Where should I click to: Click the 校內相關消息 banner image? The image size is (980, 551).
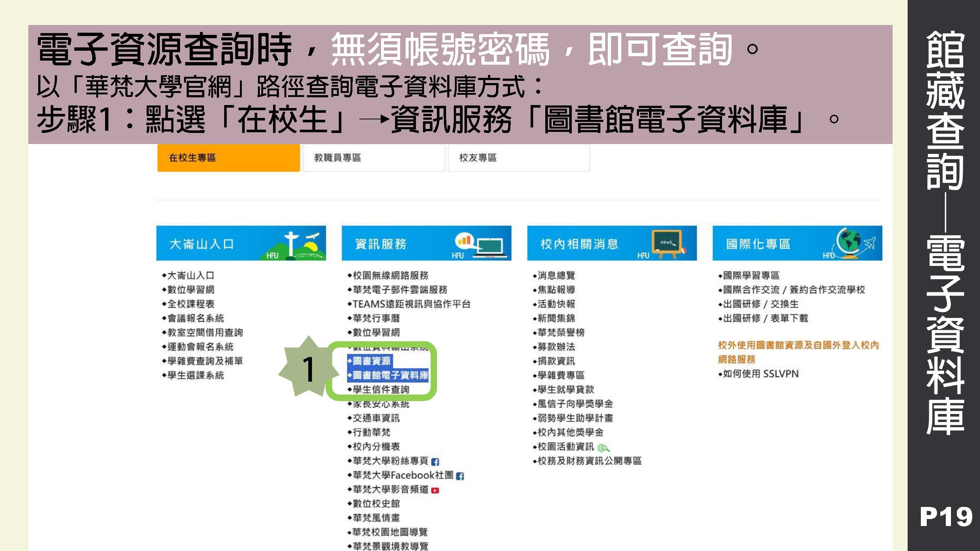pos(612,244)
